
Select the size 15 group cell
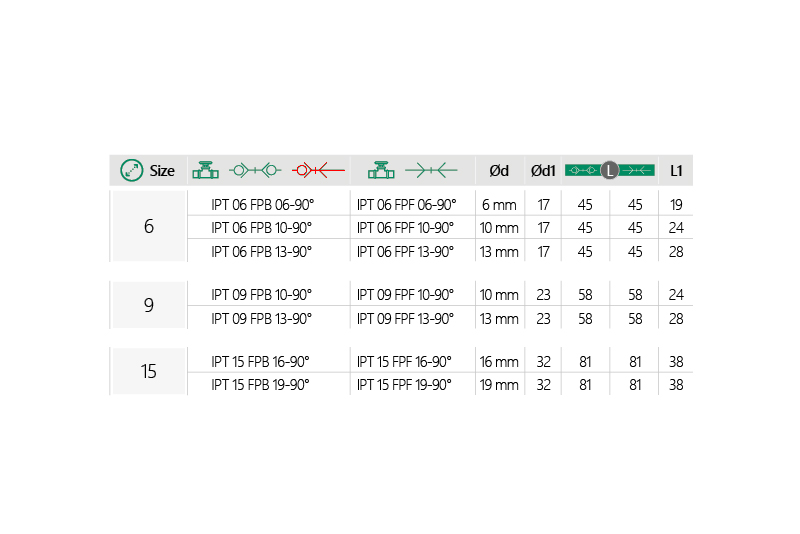149,372
